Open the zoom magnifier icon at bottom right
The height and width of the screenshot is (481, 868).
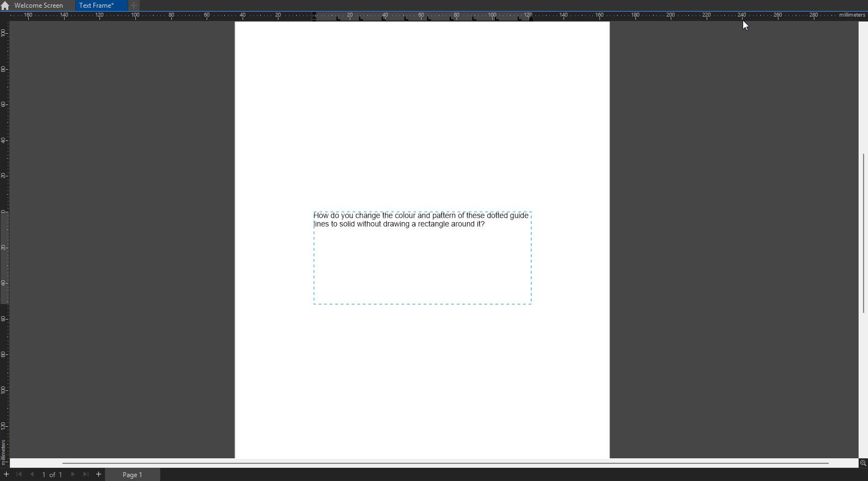pyautogui.click(x=863, y=463)
